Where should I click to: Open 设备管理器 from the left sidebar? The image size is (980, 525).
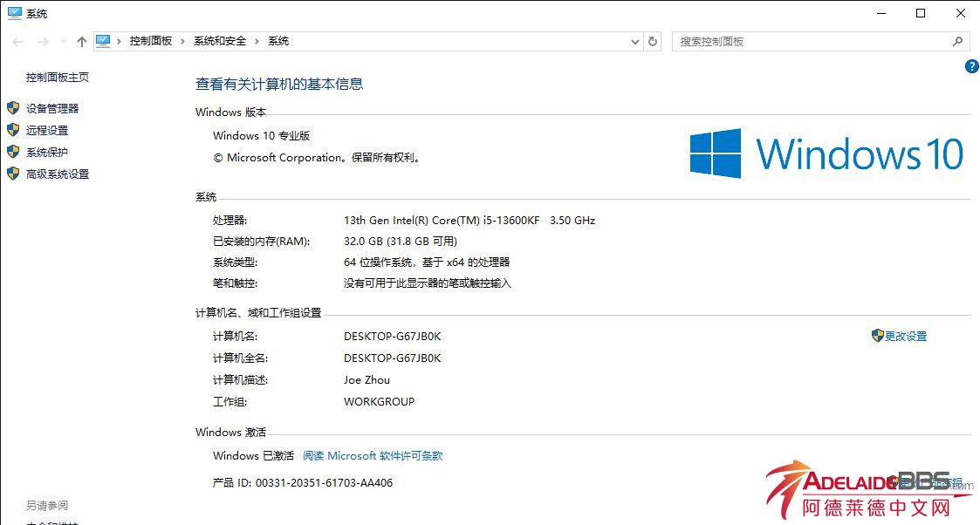pyautogui.click(x=52, y=108)
